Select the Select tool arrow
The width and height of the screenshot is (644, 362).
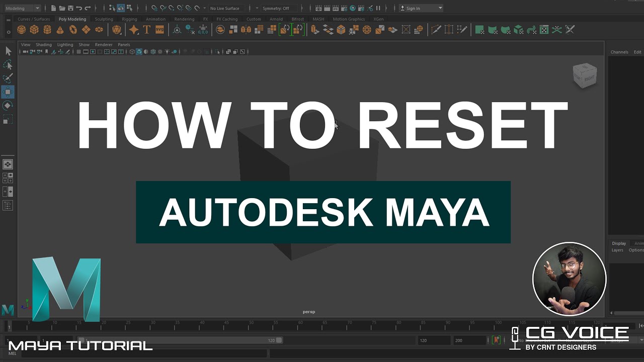8,51
